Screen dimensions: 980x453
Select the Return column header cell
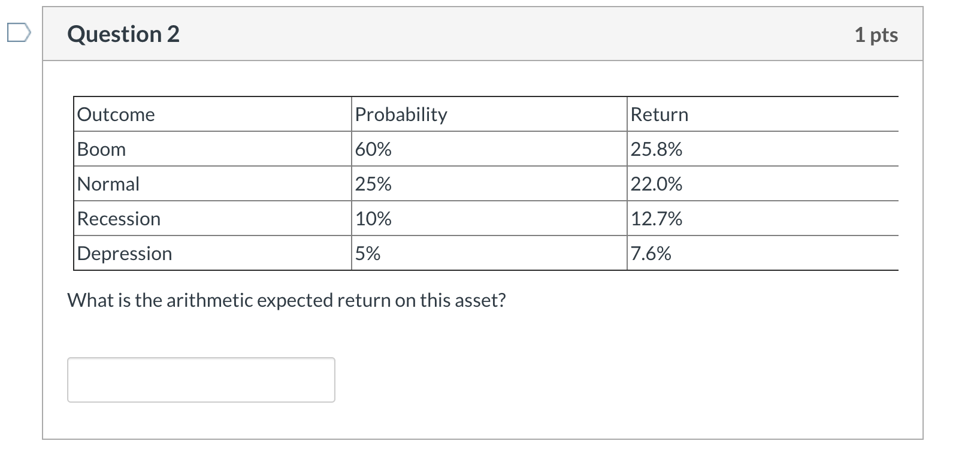[658, 114]
